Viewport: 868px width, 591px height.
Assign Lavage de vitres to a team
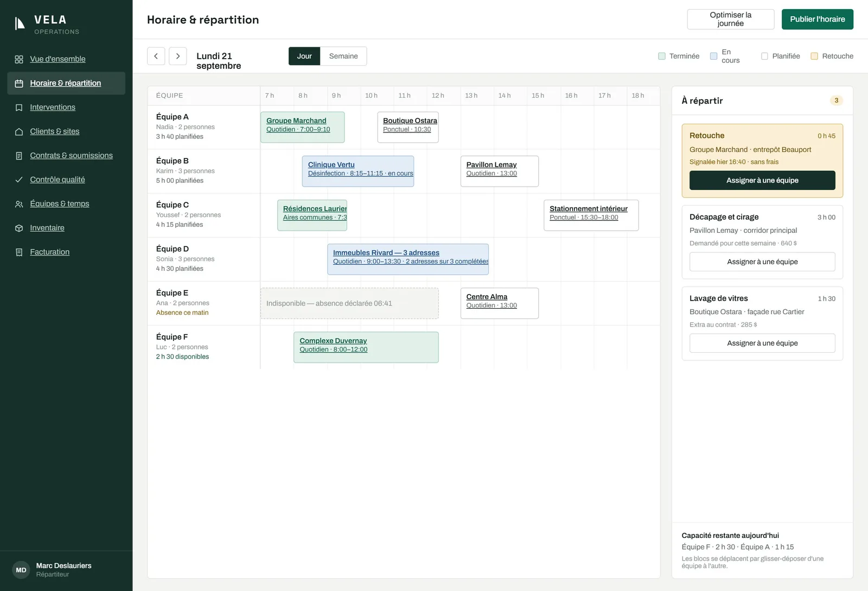[x=762, y=343]
